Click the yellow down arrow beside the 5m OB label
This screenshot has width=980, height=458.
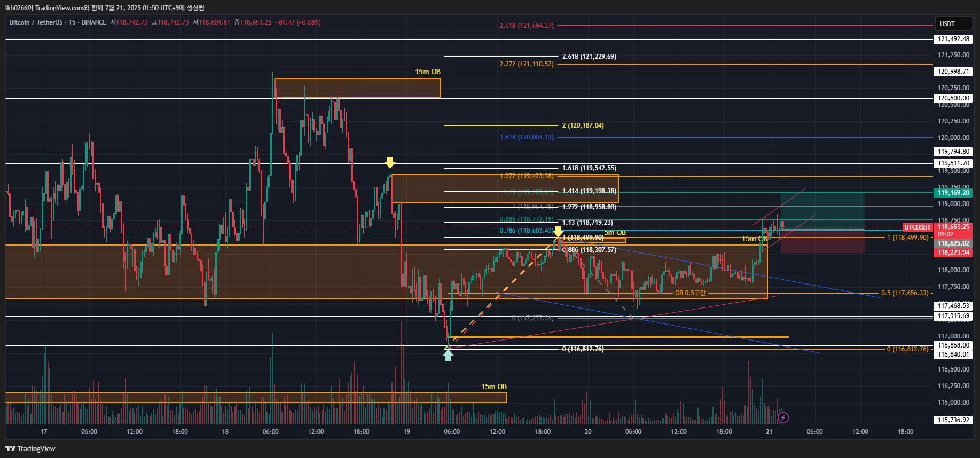pos(558,232)
